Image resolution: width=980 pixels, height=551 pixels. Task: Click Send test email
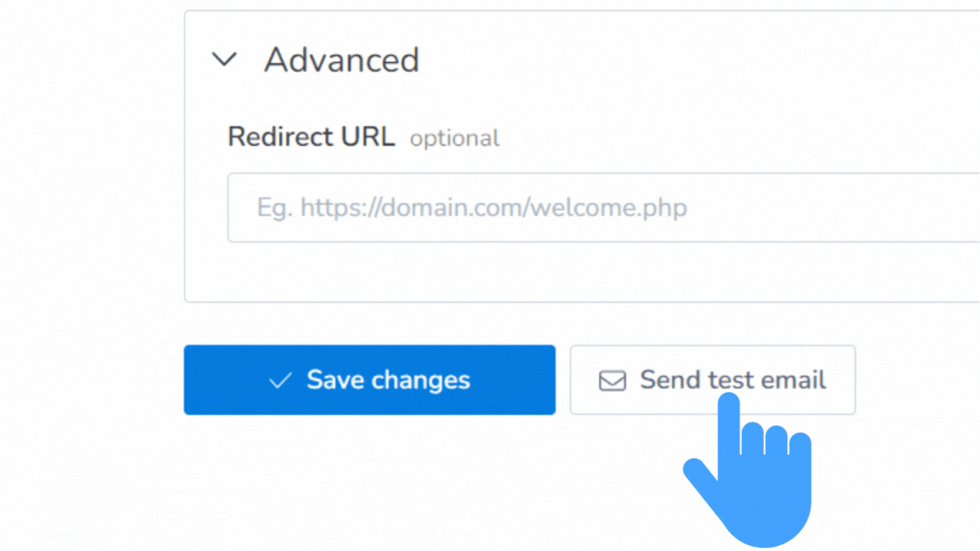(x=712, y=380)
